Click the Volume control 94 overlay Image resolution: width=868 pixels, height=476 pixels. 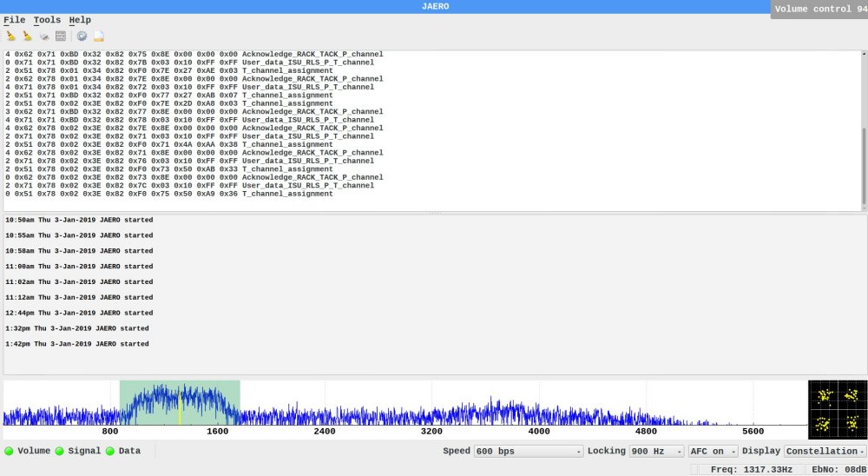(x=819, y=9)
